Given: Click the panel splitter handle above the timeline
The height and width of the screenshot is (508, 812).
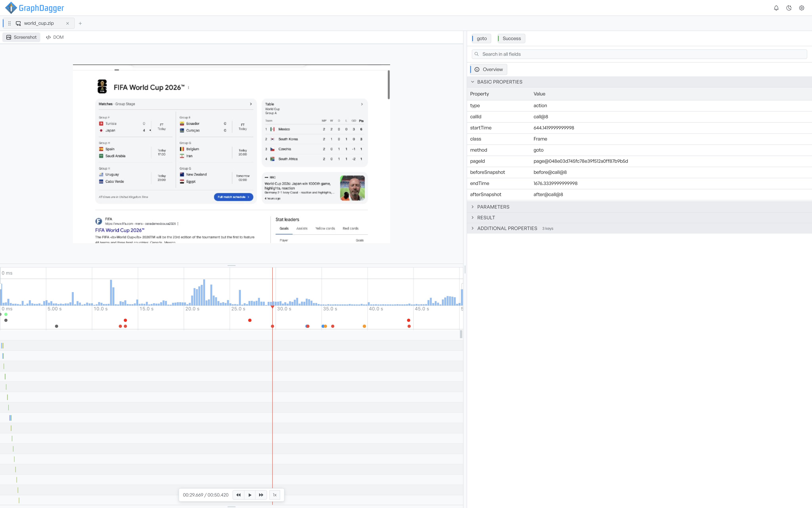Looking at the screenshot, I should pyautogui.click(x=232, y=266).
